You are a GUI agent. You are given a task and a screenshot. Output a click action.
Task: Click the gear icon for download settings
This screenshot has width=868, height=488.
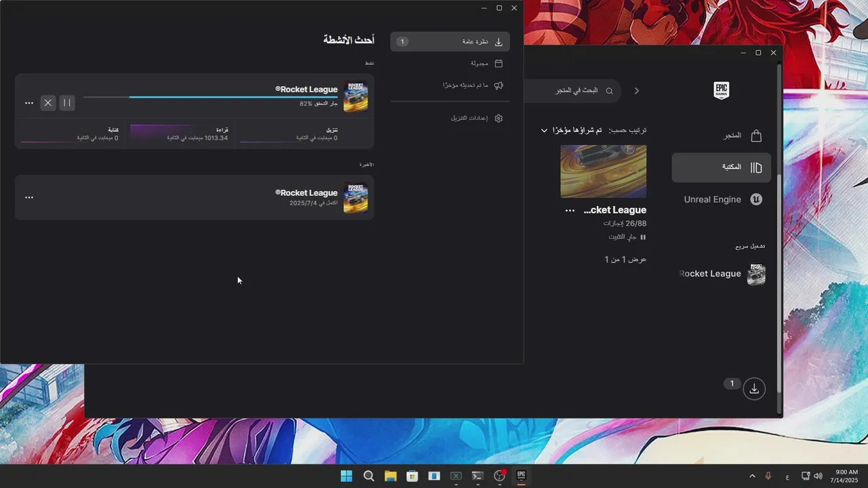point(498,118)
